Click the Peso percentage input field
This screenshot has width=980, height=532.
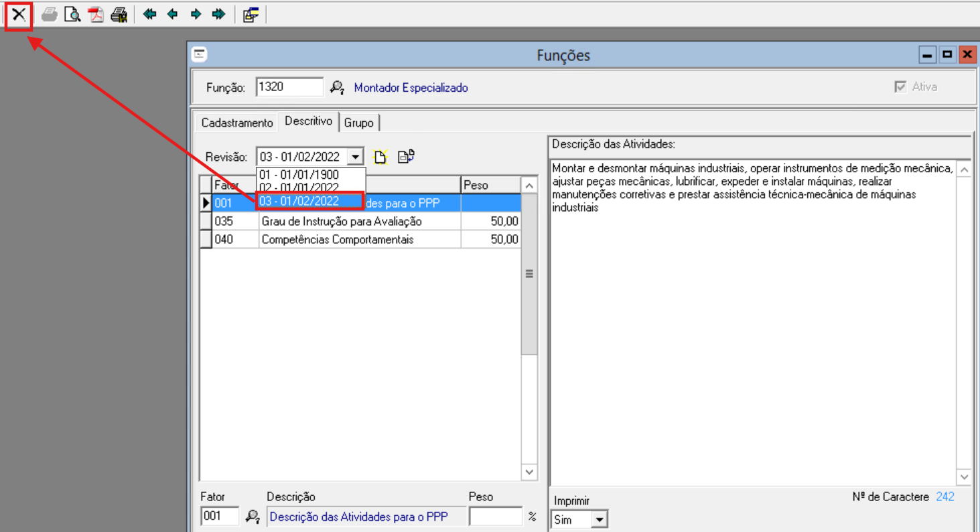495,517
